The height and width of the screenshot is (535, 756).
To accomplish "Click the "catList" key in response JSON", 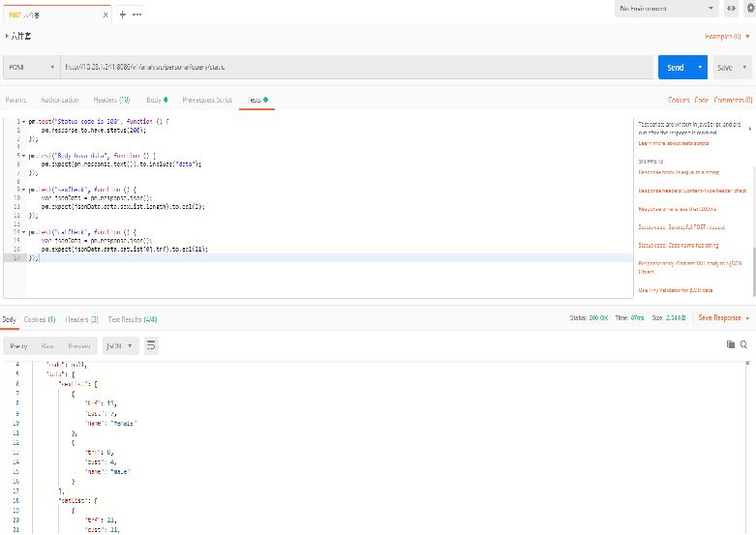I will point(75,501).
